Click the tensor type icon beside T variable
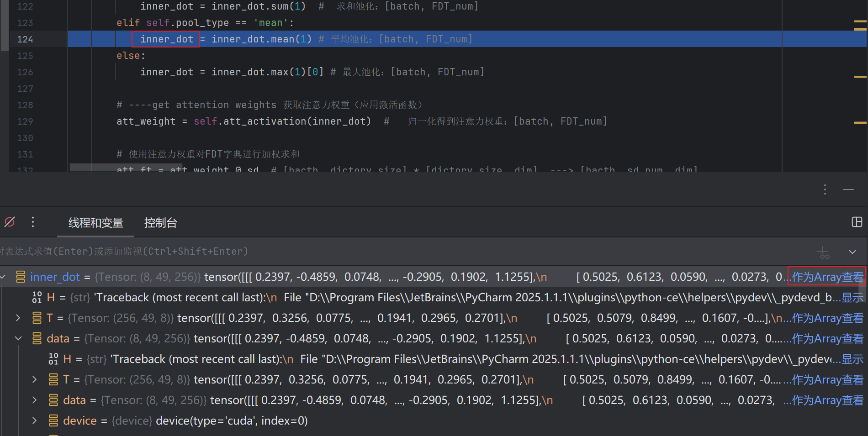Screen dimensions: 868x436 click(37, 318)
